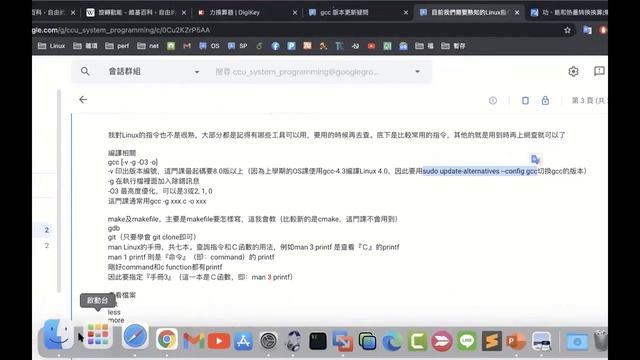The width and height of the screenshot is (640, 360).
Task: Switch to the Wikipedia 旋轉動能 tab
Action: [136, 13]
